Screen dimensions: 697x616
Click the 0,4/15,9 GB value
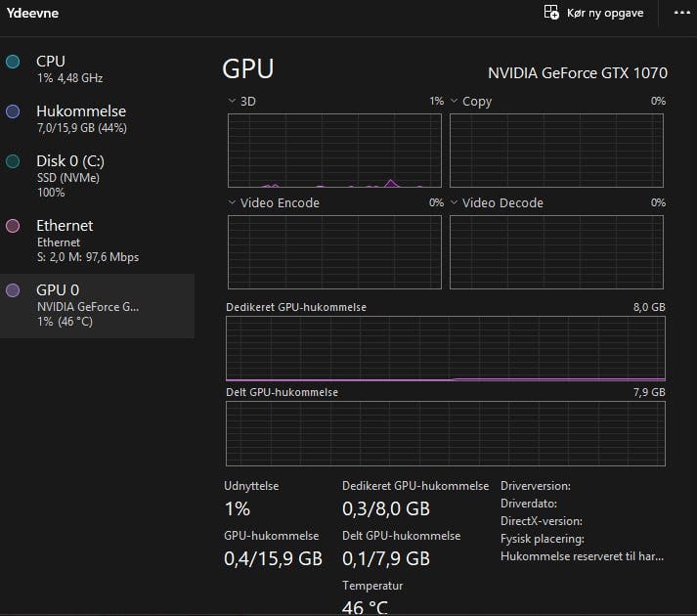point(273,558)
